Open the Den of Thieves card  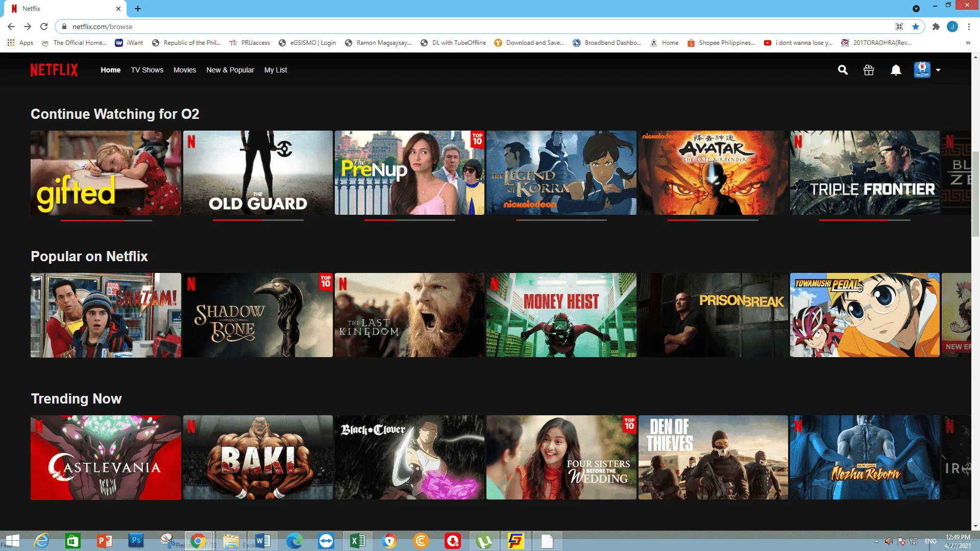pyautogui.click(x=713, y=457)
